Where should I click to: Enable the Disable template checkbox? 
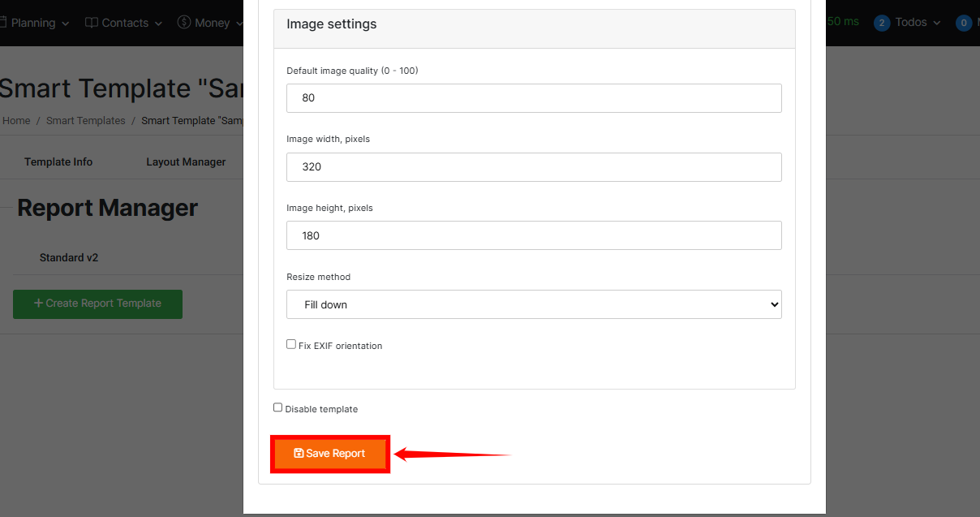278,407
